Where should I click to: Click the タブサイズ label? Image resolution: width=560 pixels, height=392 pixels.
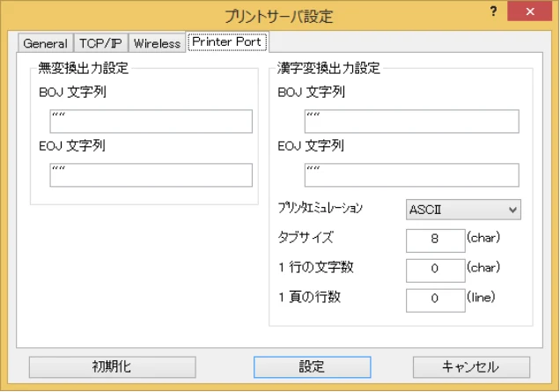point(306,237)
